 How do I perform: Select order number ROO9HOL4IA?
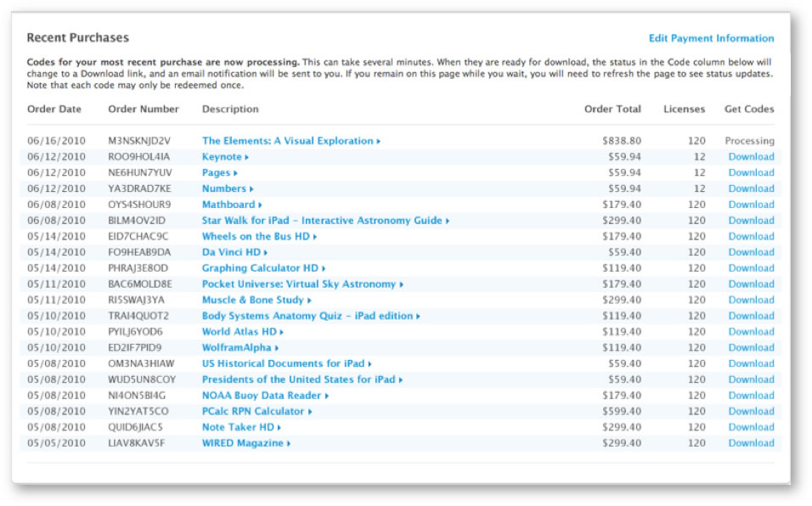(x=138, y=157)
